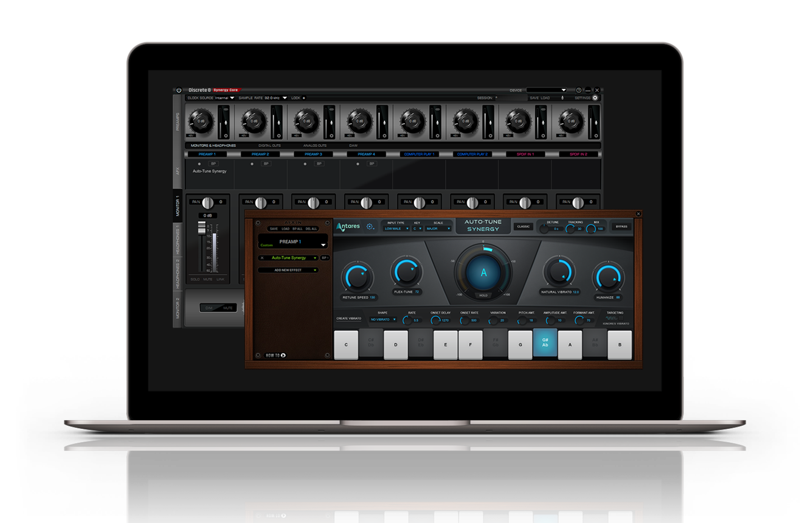
Task: Click the Formant Amt knob
Action: pos(579,321)
